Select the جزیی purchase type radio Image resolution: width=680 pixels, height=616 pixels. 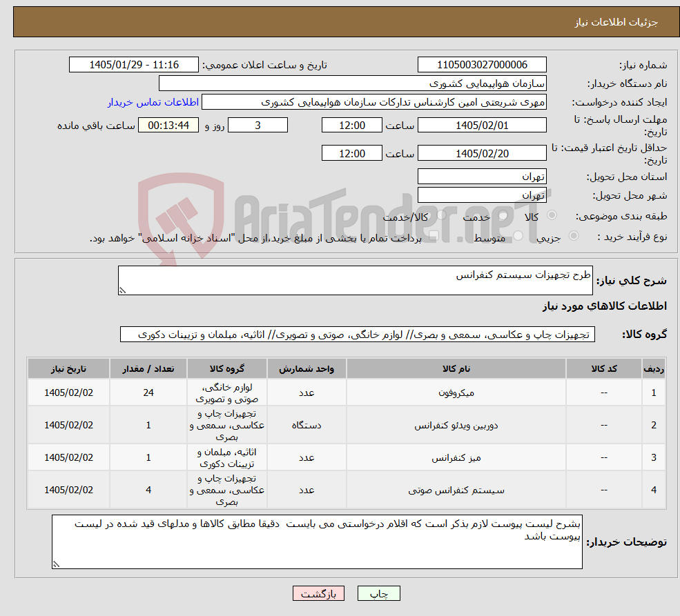click(573, 236)
